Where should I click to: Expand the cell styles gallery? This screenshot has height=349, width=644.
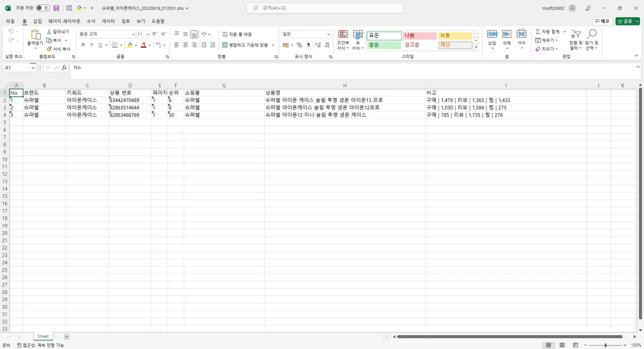pos(476,47)
